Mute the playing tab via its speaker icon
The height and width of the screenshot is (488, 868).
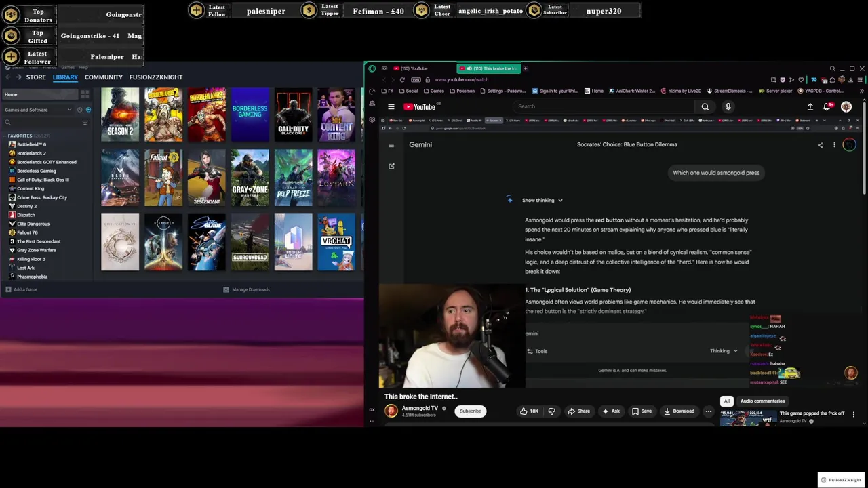pyautogui.click(x=469, y=68)
